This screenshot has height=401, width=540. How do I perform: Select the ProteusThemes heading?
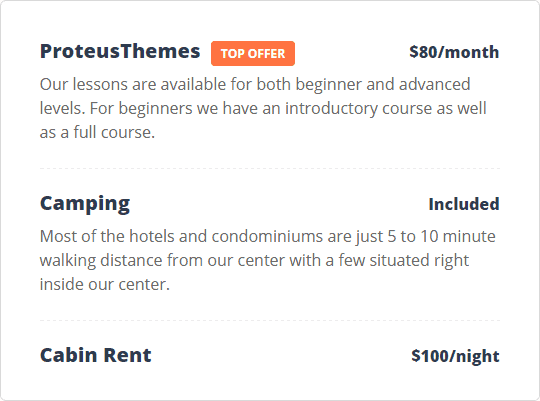(120, 51)
